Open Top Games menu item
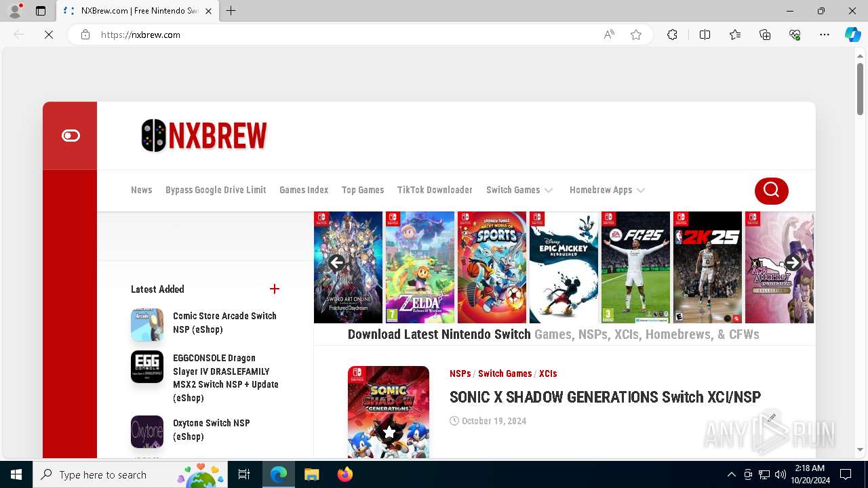 click(x=363, y=190)
